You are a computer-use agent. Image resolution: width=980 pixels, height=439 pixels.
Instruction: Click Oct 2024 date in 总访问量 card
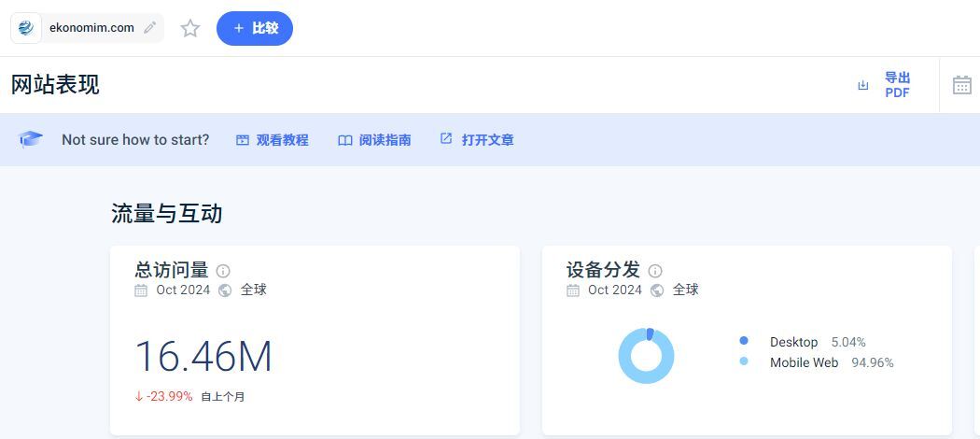tap(183, 290)
